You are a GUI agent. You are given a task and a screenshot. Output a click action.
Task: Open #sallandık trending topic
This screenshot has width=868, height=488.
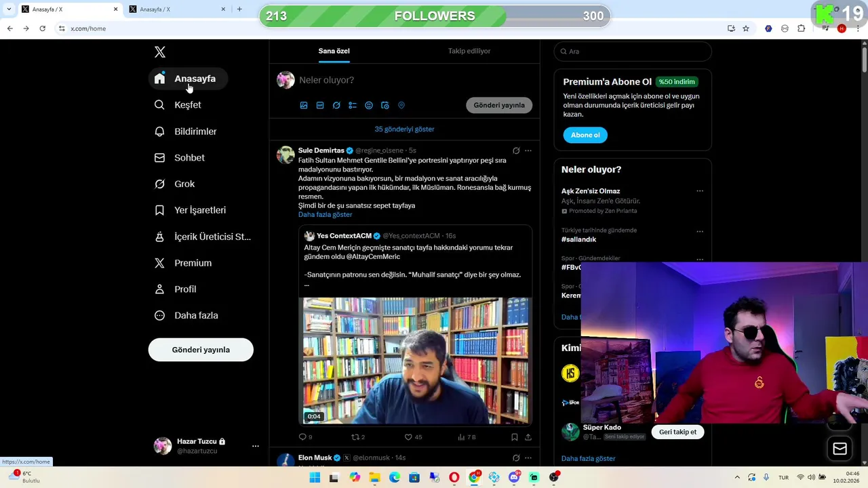pos(578,239)
